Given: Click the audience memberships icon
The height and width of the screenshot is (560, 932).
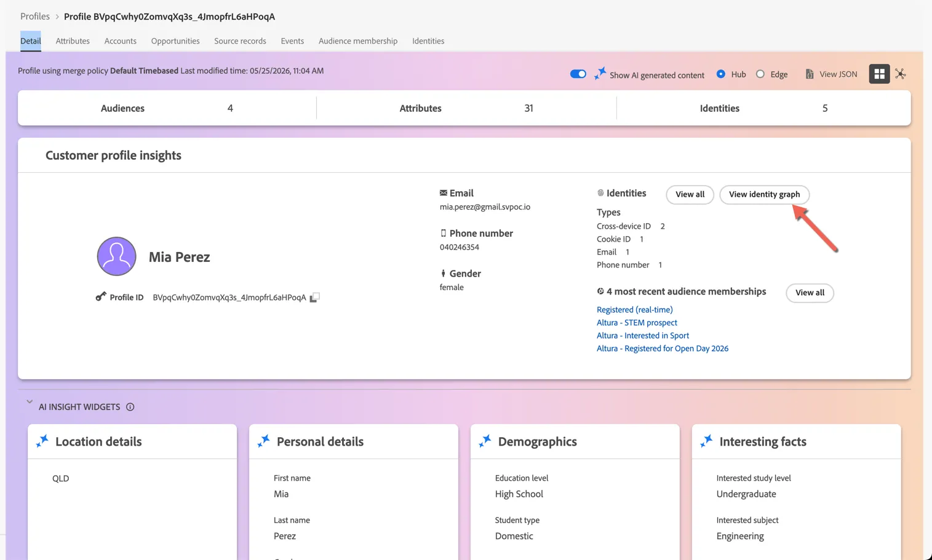Looking at the screenshot, I should tap(600, 291).
